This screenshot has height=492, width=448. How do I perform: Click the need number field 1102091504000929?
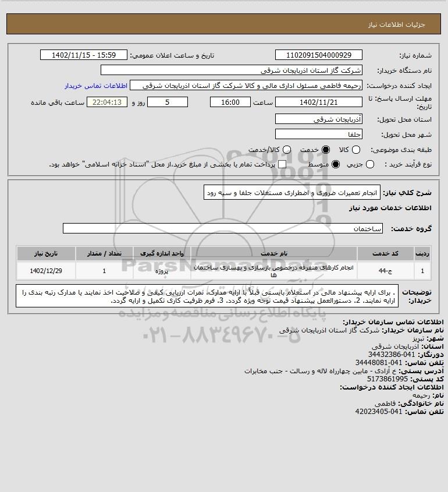click(x=318, y=55)
